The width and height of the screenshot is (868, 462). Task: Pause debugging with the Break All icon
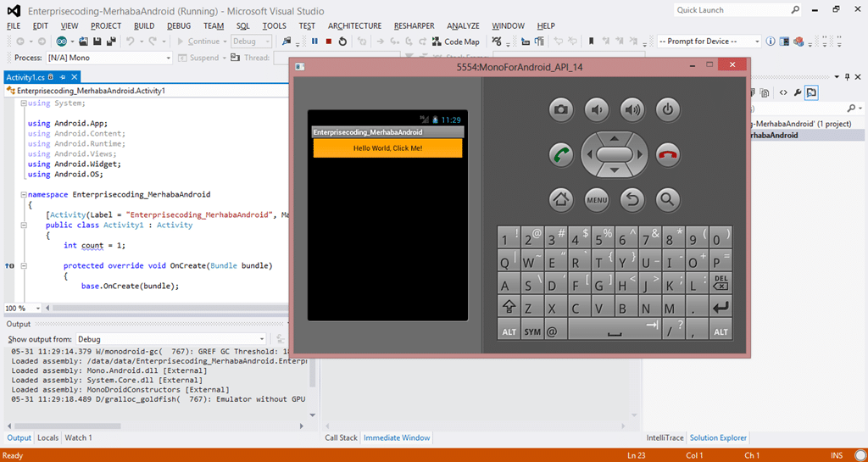click(315, 42)
